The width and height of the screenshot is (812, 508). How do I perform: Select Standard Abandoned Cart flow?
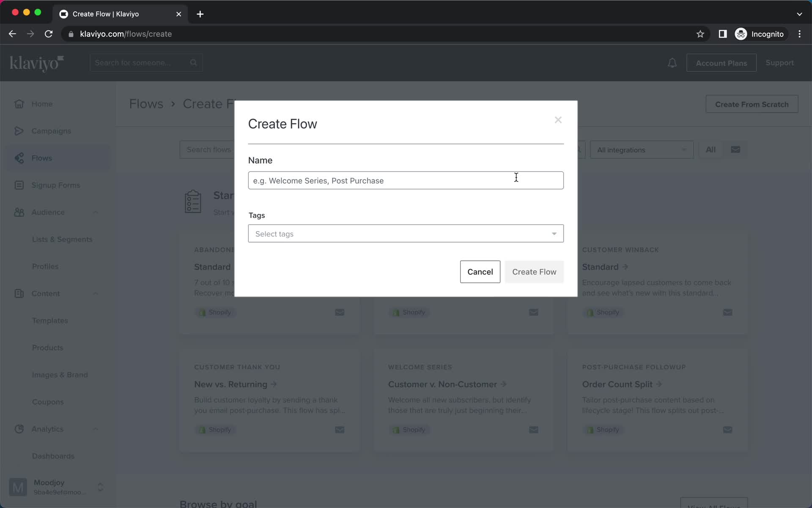pos(211,266)
